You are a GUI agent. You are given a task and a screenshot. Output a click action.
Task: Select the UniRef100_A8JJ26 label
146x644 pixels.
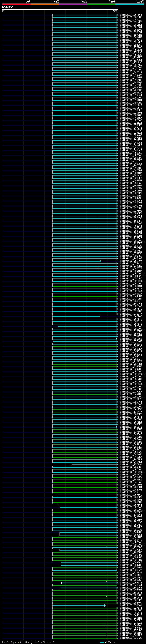131,276
